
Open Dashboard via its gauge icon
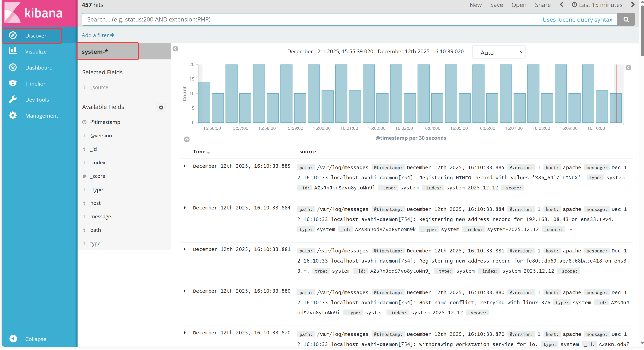tap(13, 67)
